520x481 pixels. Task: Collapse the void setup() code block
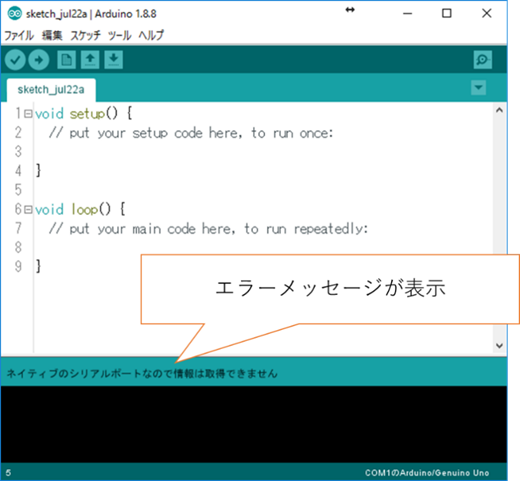click(28, 114)
